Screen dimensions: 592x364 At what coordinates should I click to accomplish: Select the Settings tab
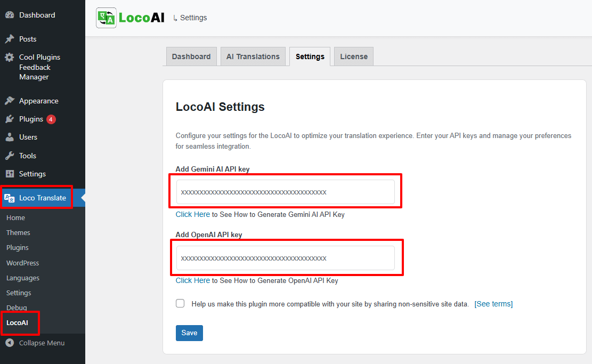(310, 56)
